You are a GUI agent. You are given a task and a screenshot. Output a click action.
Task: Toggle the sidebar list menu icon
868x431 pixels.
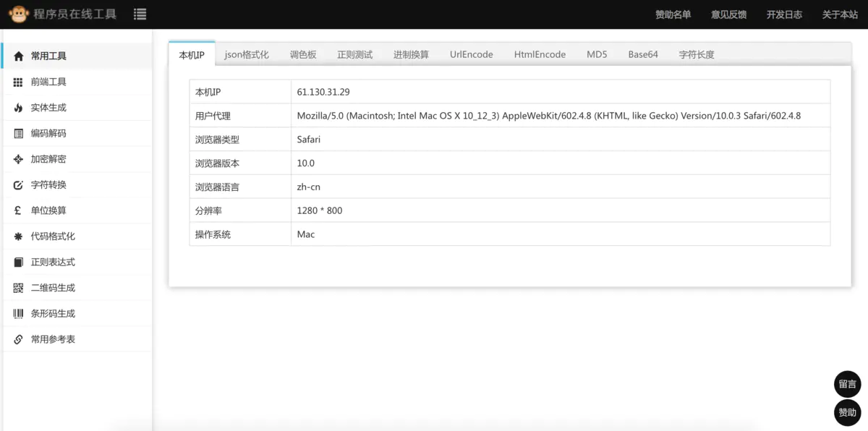coord(140,14)
